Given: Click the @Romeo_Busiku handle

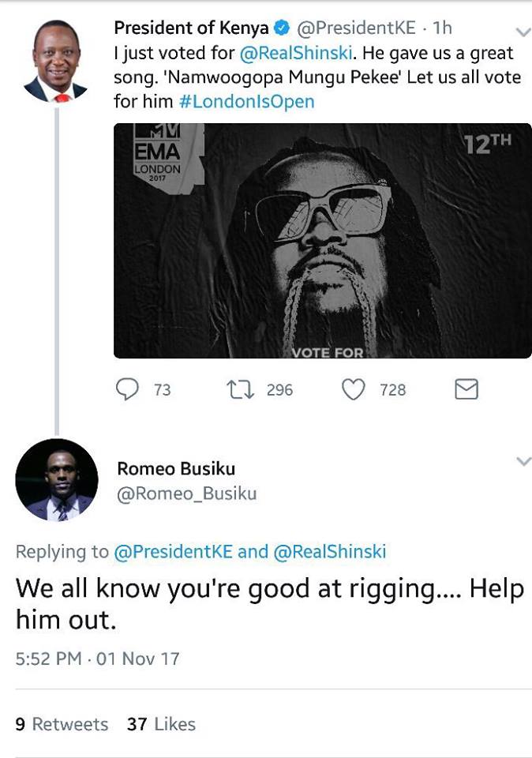Looking at the screenshot, I should (186, 493).
